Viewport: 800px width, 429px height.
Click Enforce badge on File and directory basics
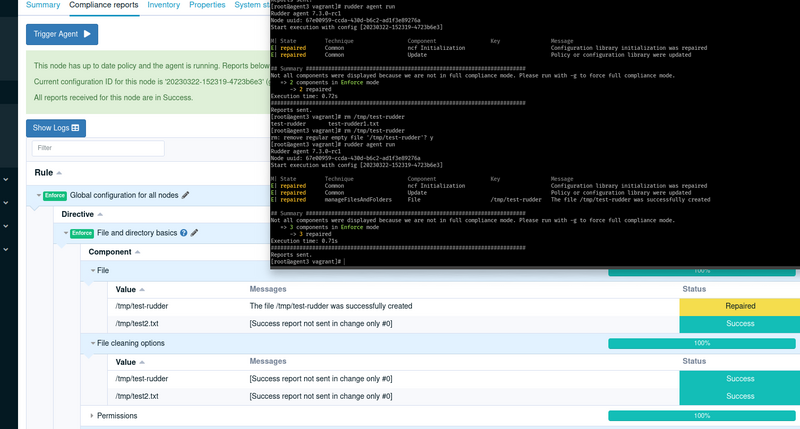[82, 233]
